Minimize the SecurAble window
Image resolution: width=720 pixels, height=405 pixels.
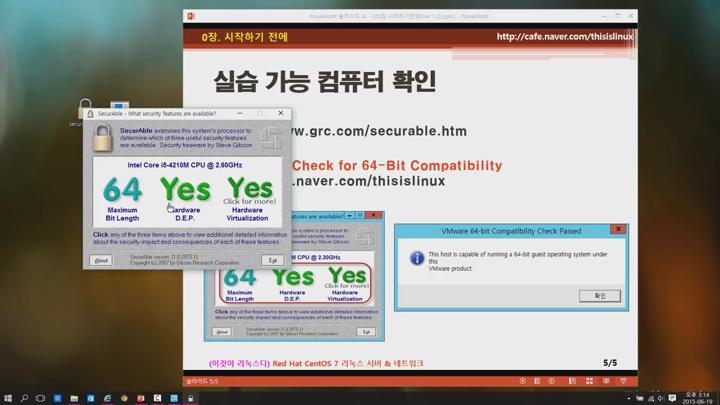240,113
